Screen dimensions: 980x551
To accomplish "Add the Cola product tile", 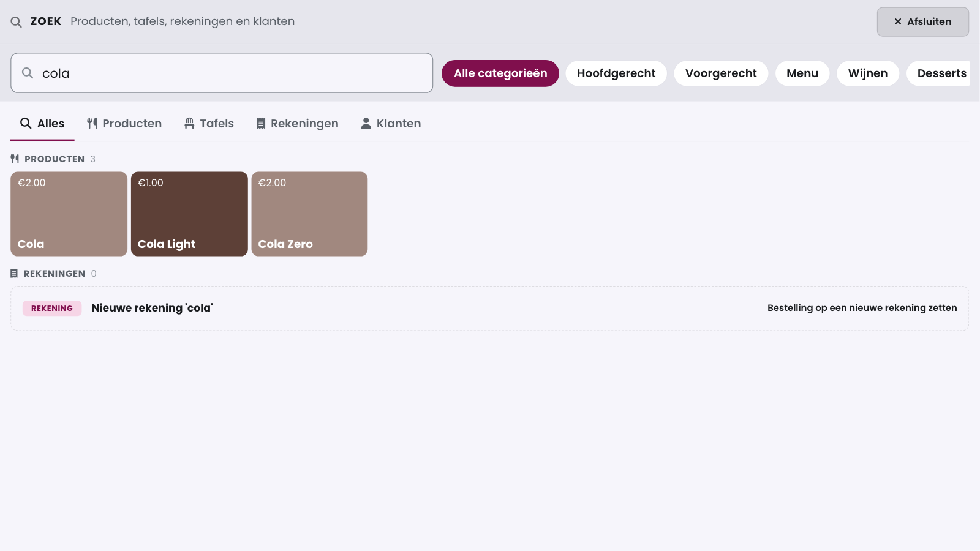I will pos(69,214).
